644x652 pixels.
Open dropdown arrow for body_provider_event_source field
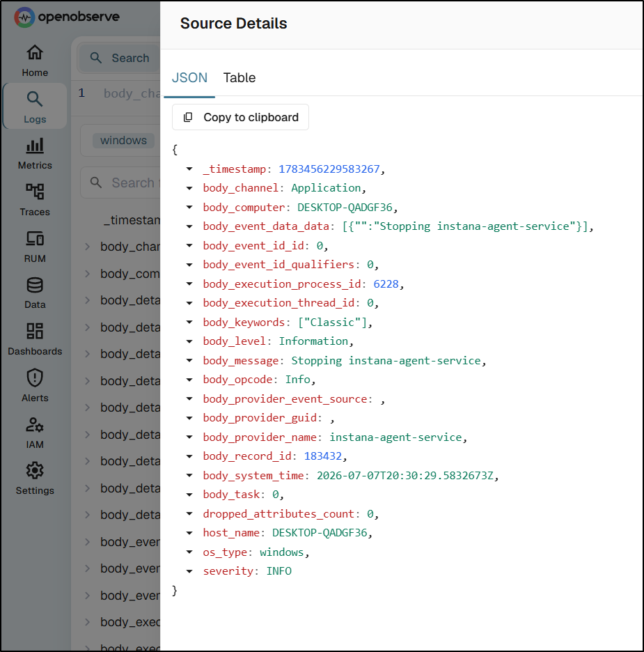tap(189, 398)
